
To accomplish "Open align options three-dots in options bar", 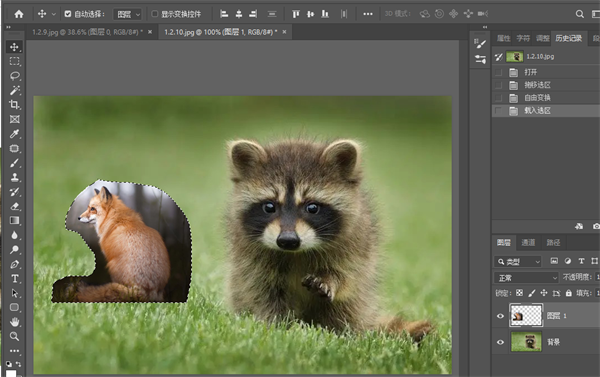I will 368,14.
